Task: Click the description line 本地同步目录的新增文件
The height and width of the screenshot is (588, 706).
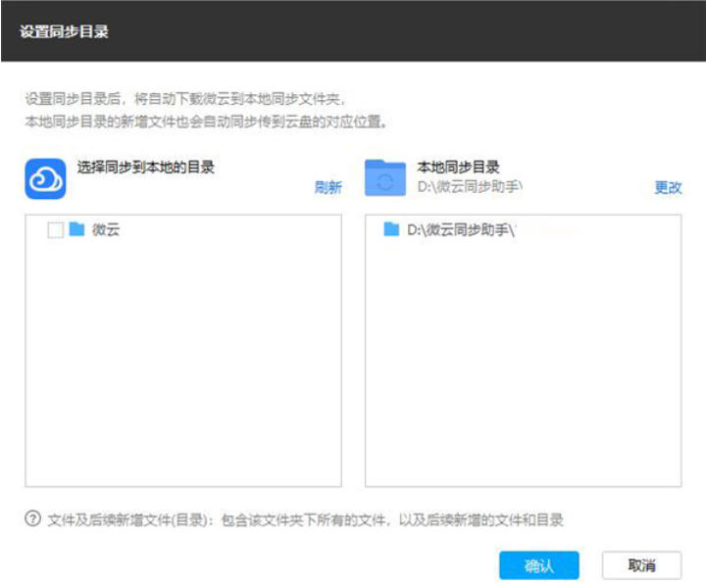Action: 206,122
